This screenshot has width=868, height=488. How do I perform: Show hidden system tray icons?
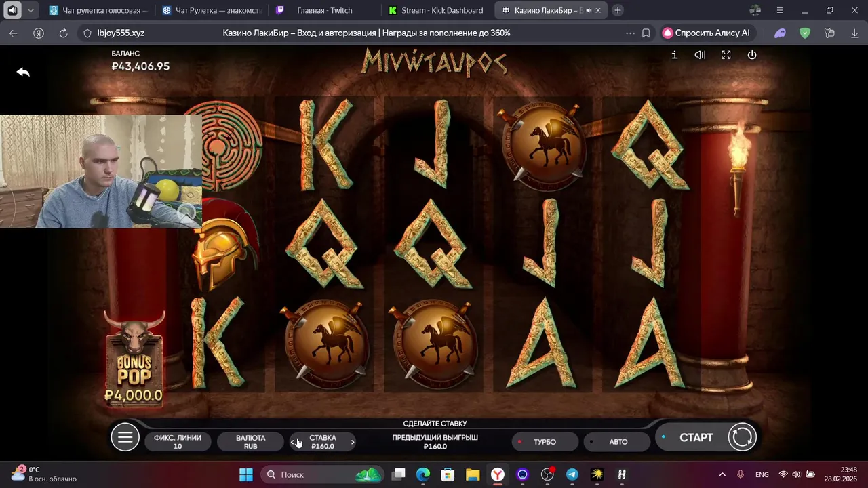722,474
